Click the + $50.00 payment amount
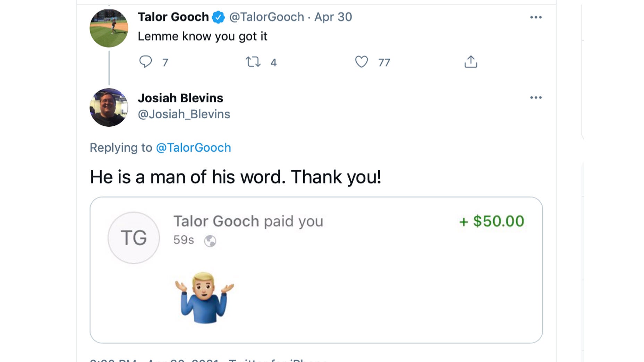This screenshot has width=644, height=362. coord(491,221)
